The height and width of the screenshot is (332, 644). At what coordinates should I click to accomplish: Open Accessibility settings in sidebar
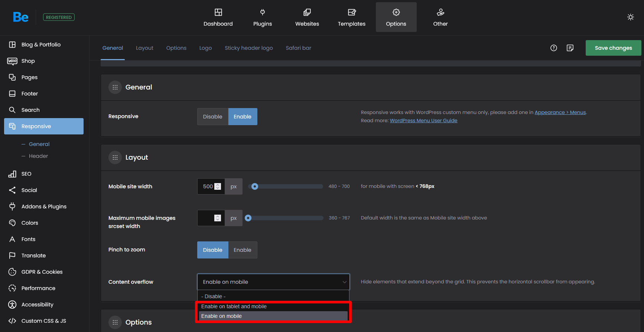point(44,305)
